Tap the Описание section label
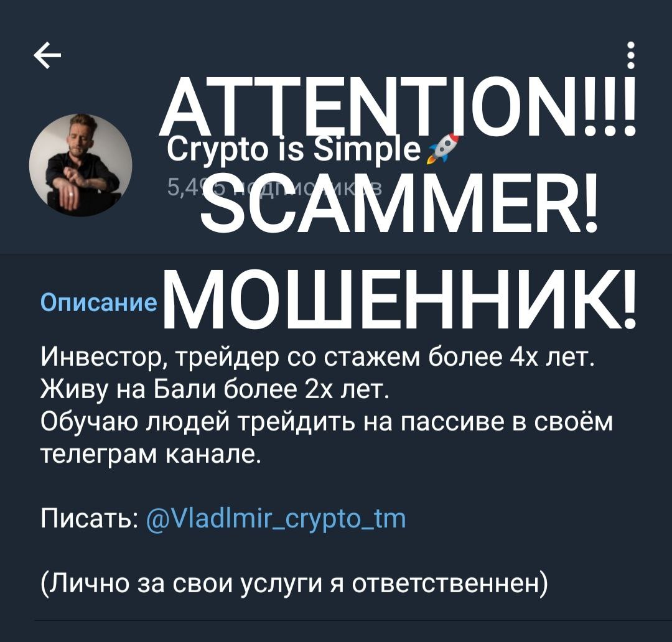 coord(99,302)
